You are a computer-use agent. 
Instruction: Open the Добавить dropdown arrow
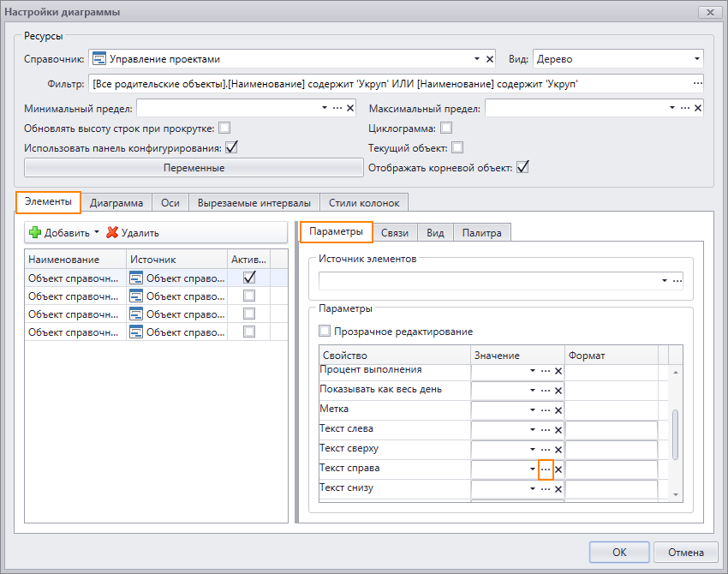pos(97,231)
